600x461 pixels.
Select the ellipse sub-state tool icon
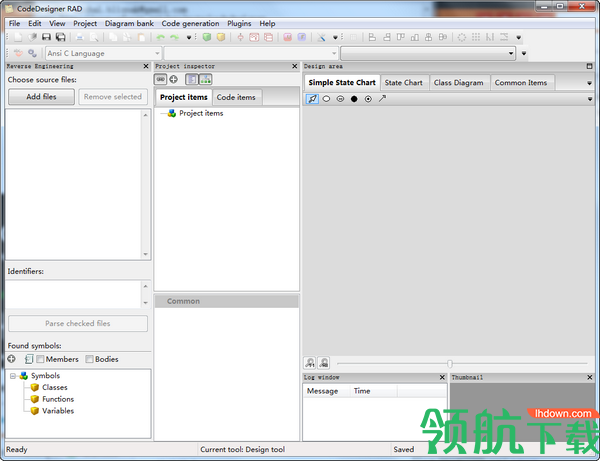340,99
